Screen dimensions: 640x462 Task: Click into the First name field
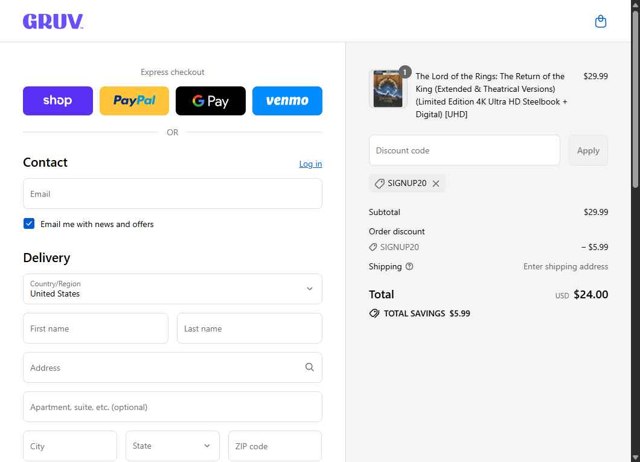[96, 329]
